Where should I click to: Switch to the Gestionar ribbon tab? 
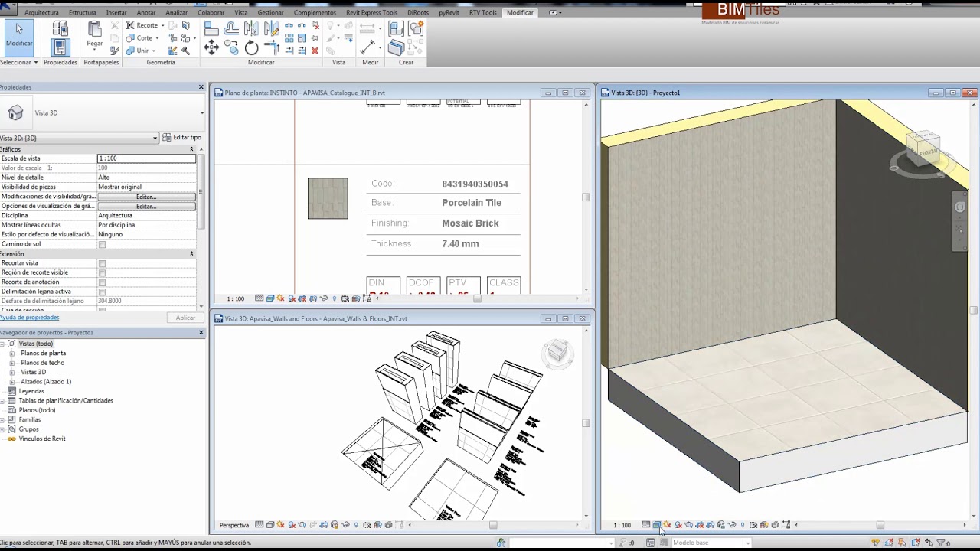[x=270, y=13]
